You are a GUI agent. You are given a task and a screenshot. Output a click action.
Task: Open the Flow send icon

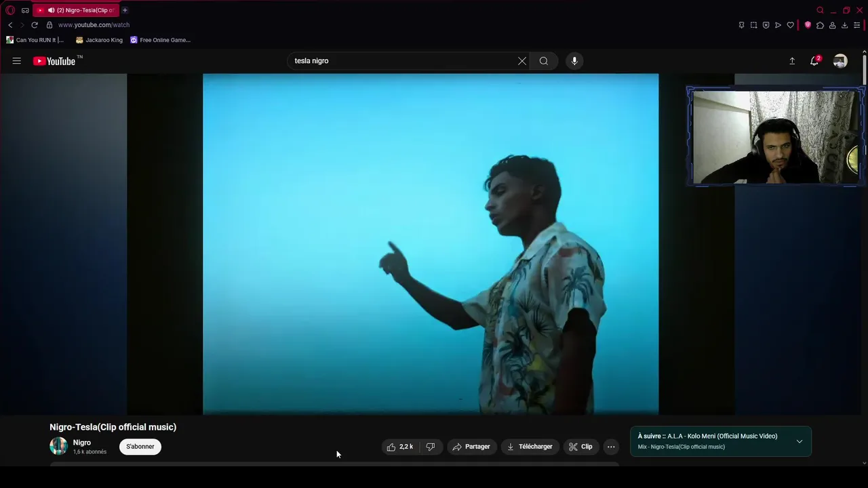pos(778,25)
